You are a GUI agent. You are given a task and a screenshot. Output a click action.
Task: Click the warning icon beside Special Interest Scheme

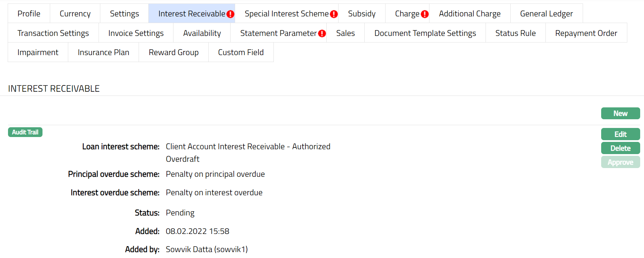point(334,14)
